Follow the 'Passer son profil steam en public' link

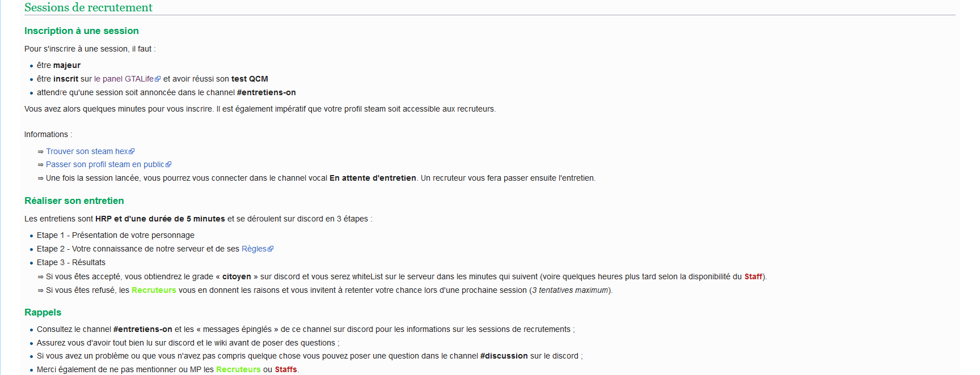pyautogui.click(x=105, y=164)
